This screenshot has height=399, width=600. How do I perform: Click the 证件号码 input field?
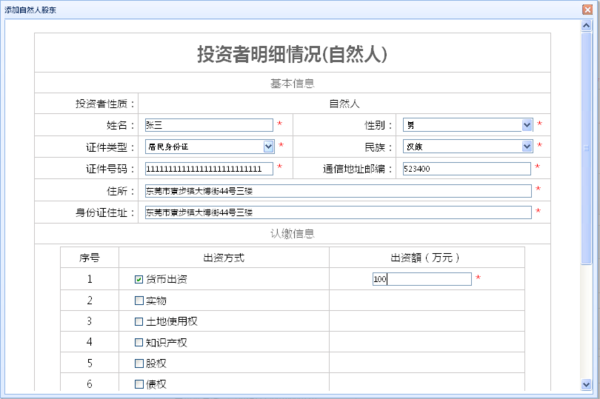tap(209, 169)
